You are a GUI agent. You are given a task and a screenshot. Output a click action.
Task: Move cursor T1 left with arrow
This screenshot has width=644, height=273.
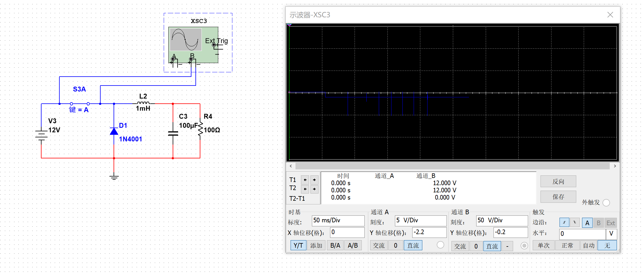pos(305,180)
